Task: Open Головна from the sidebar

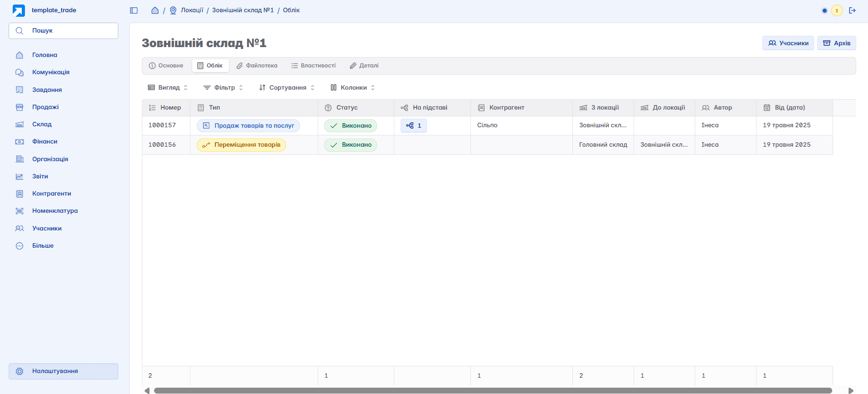Action: pyautogui.click(x=63, y=55)
